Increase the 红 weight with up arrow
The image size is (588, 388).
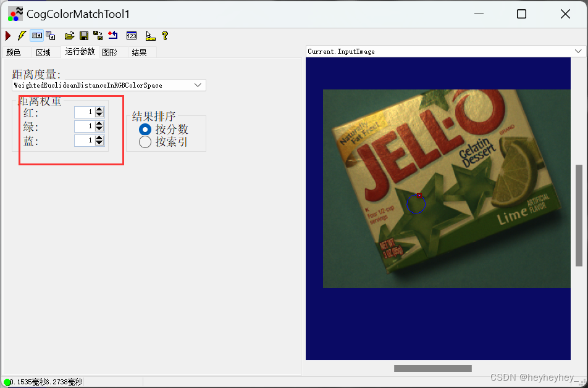99,109
